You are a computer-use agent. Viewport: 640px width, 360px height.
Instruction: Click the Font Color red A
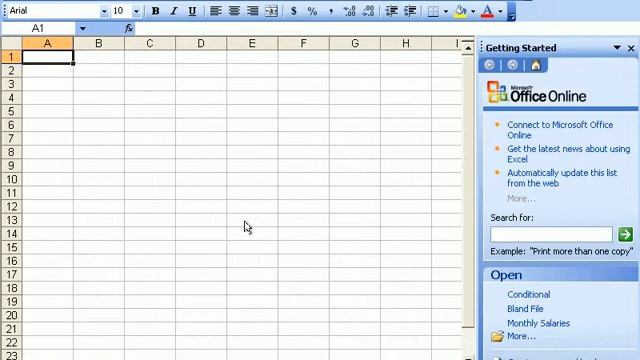(x=487, y=11)
